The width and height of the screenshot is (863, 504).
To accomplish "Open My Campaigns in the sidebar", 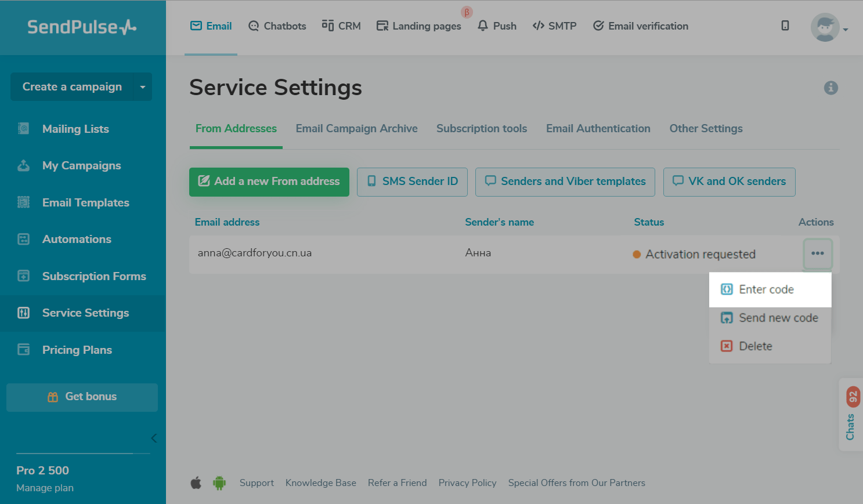I will pyautogui.click(x=81, y=166).
